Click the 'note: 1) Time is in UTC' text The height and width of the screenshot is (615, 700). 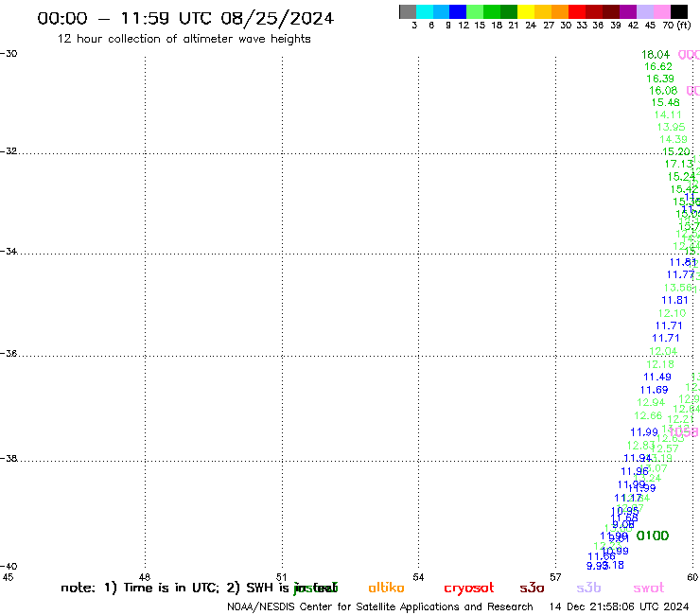click(140, 588)
